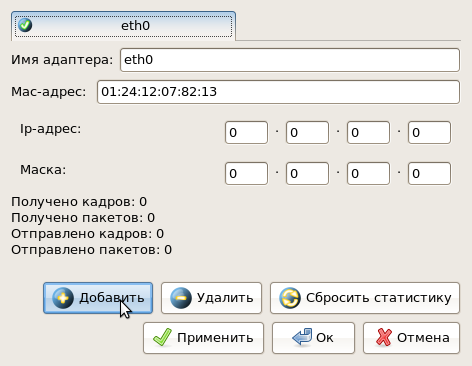
Task: Select the first octet of Ip-адрес
Action: coord(246,133)
